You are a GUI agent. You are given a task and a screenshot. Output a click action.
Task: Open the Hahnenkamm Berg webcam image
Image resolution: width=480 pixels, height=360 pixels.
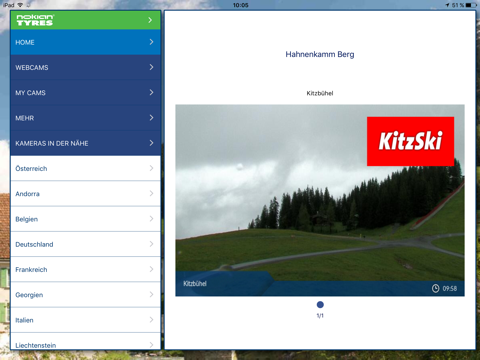(320, 200)
